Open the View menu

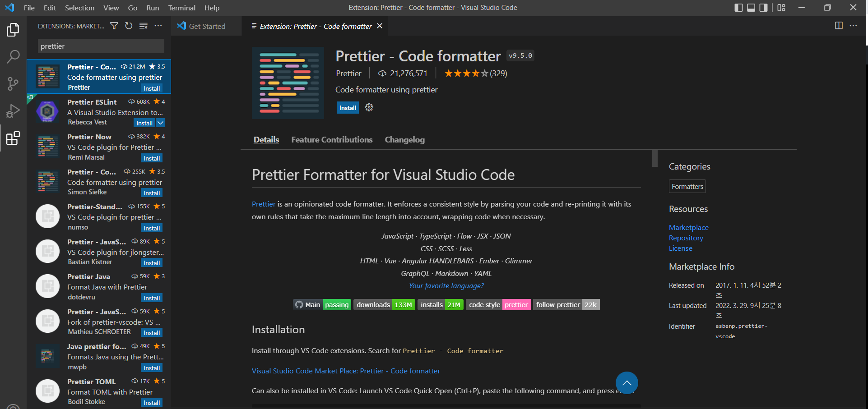tap(111, 8)
